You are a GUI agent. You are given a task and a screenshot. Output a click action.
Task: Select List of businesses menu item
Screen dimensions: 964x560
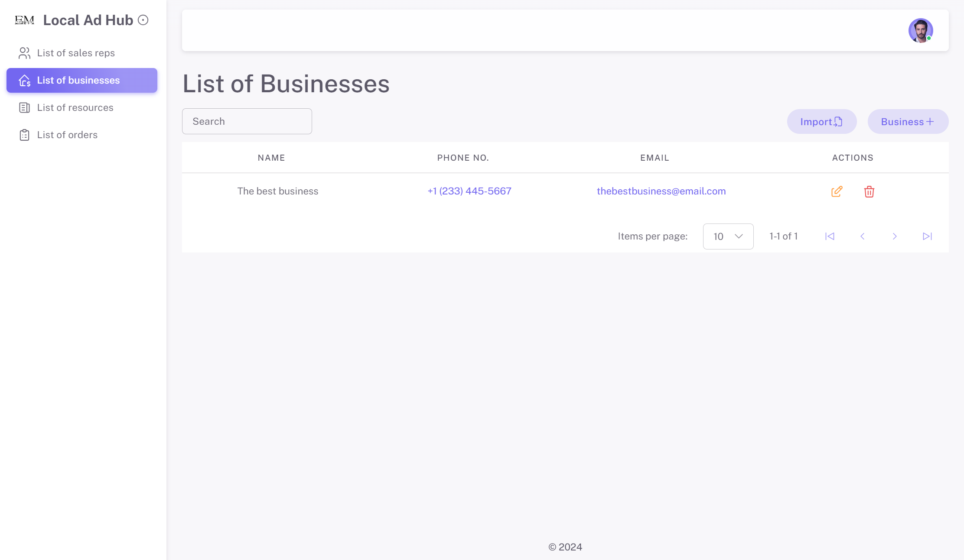[82, 80]
